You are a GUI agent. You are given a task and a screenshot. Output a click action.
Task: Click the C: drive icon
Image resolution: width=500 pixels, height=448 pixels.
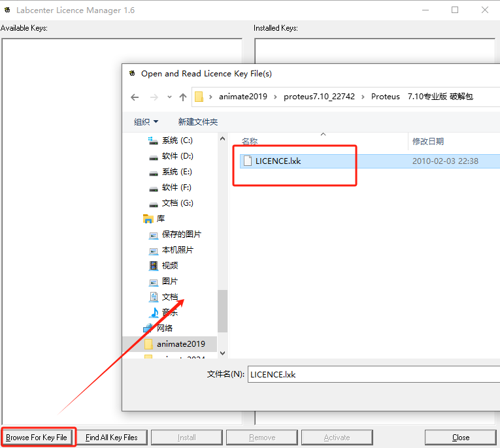click(x=153, y=140)
